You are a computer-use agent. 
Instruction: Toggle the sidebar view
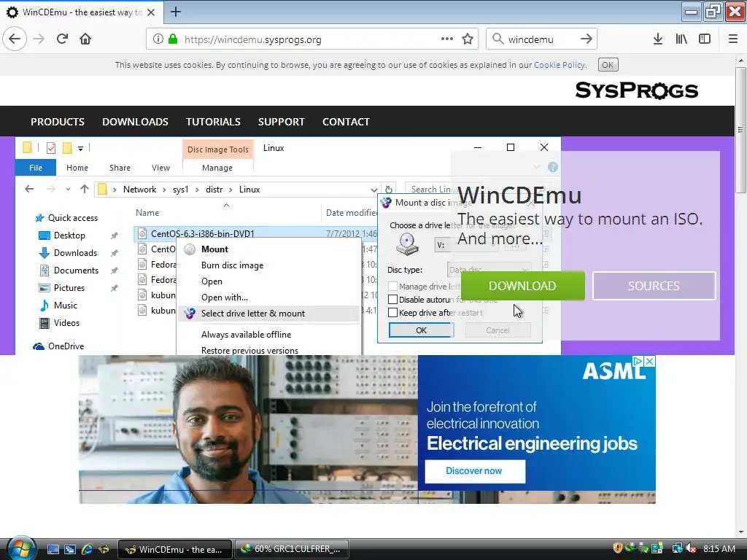click(x=705, y=39)
